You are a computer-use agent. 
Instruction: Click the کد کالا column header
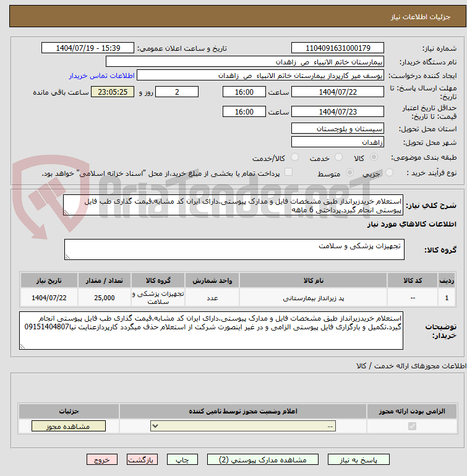[413, 280]
